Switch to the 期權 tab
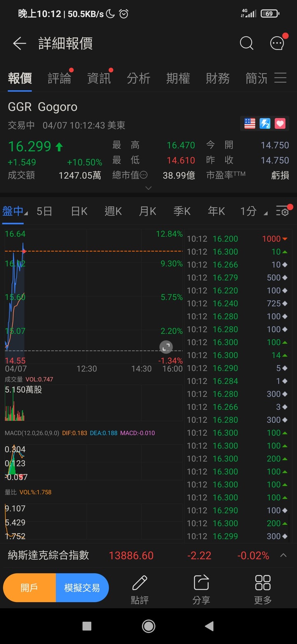 (178, 78)
